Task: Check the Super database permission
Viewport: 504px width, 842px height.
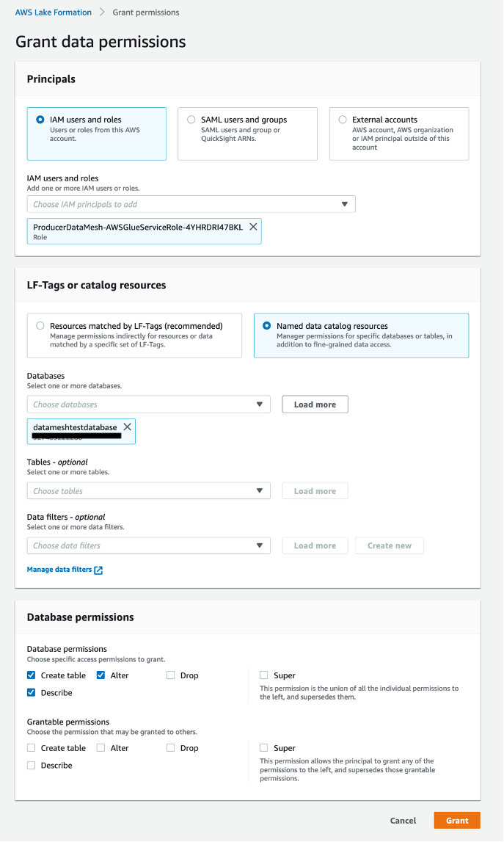Action: pyautogui.click(x=264, y=675)
